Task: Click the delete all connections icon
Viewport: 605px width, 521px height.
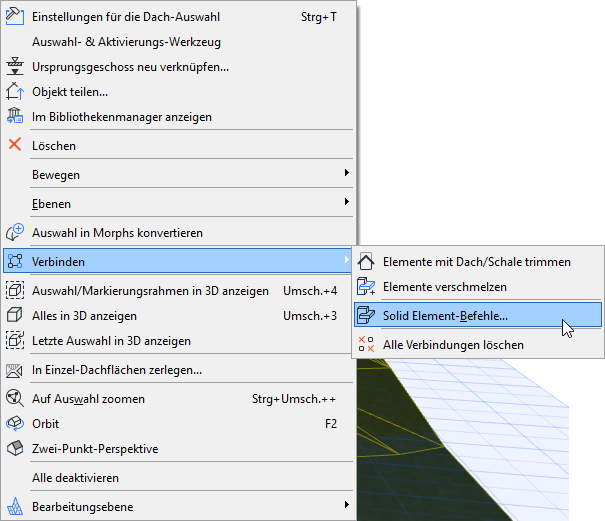Action: point(366,345)
